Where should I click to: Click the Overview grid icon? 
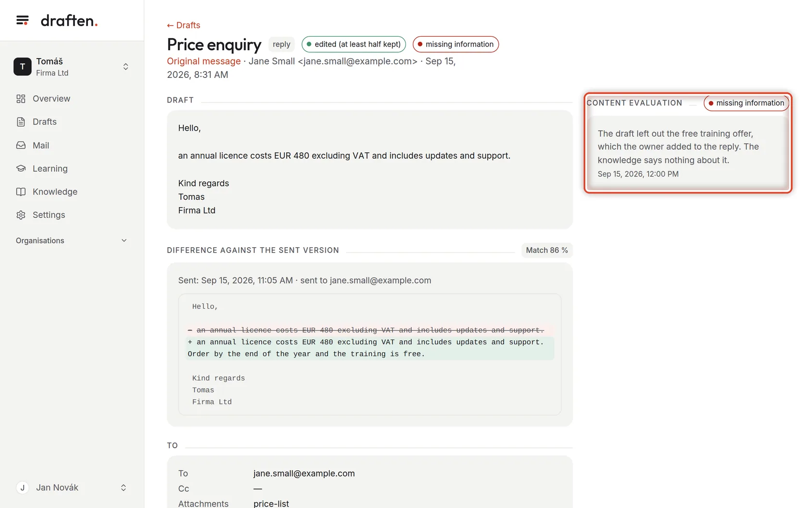[21, 99]
